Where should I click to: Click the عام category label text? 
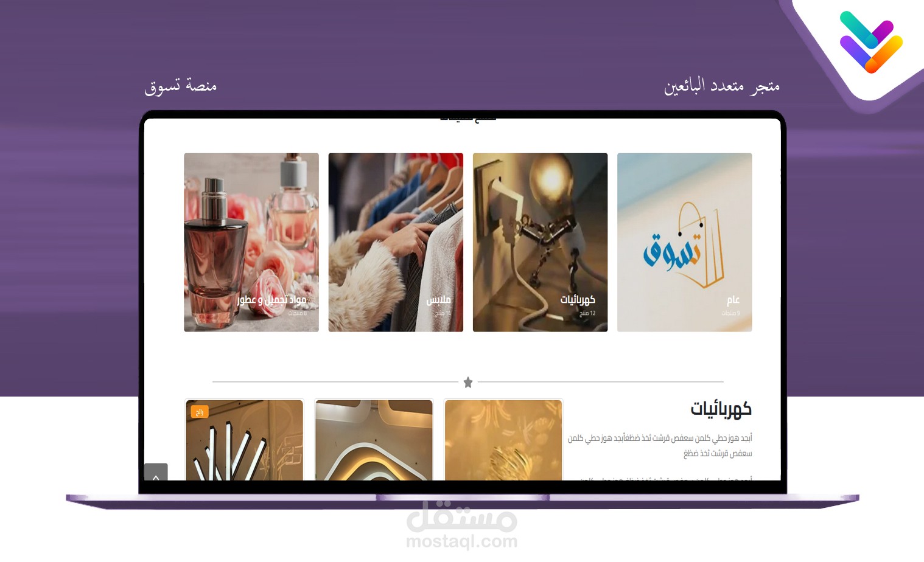click(733, 300)
